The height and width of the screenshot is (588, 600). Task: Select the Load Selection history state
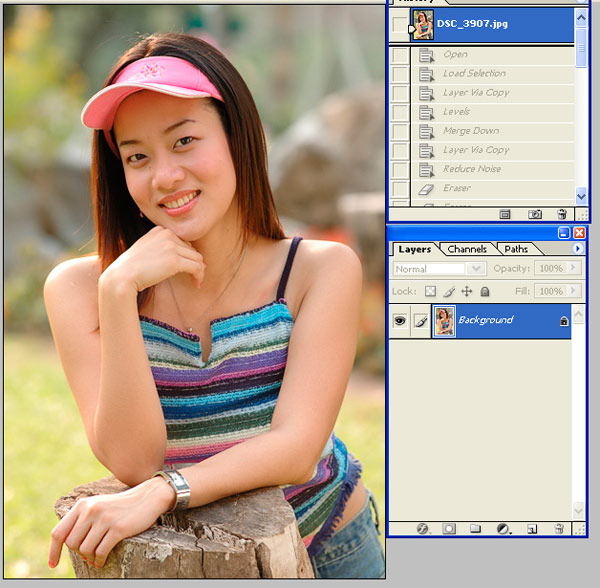493,74
